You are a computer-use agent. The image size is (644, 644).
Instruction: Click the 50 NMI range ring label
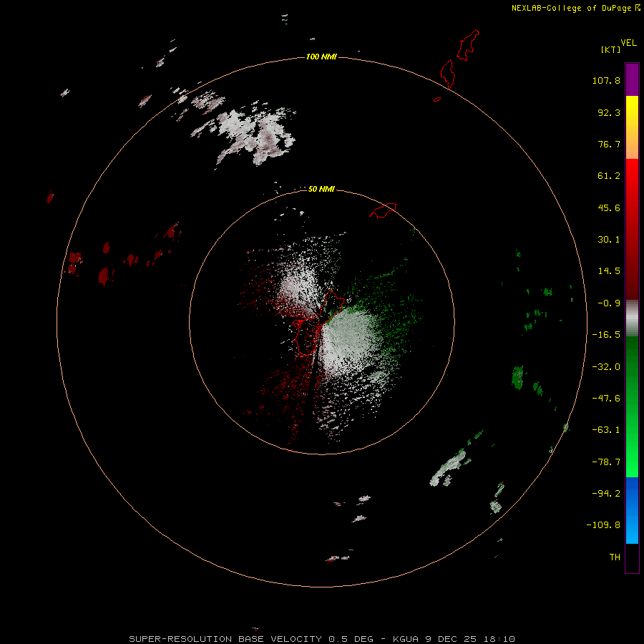[321, 189]
